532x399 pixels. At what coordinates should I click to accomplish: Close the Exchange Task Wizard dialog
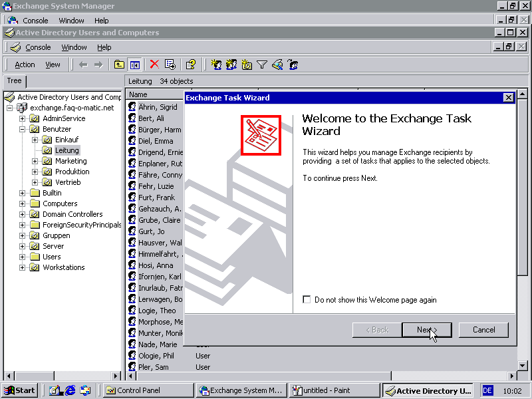[x=508, y=98]
